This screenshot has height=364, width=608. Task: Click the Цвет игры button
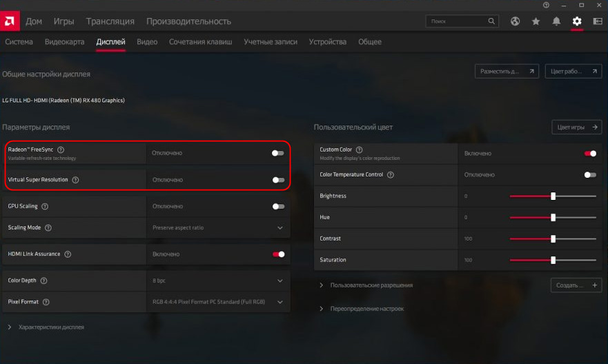pos(576,127)
